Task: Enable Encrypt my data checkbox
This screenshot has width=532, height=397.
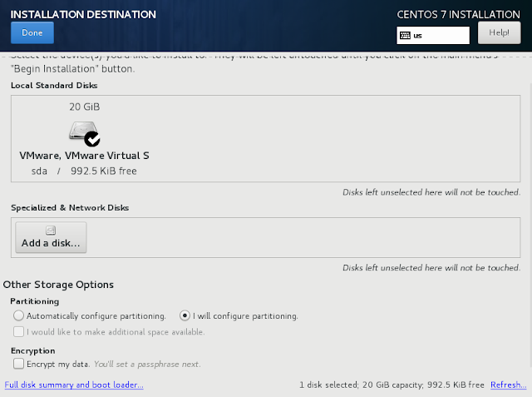Action: coord(18,364)
